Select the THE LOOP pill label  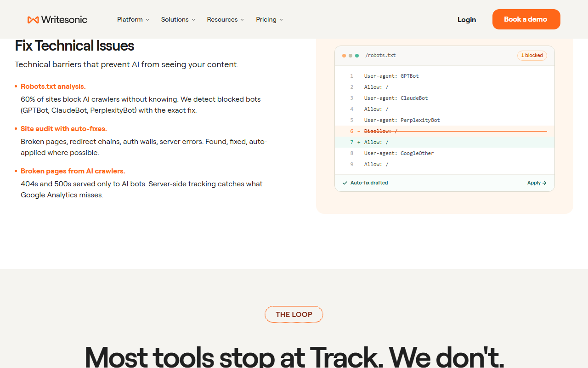pos(294,315)
